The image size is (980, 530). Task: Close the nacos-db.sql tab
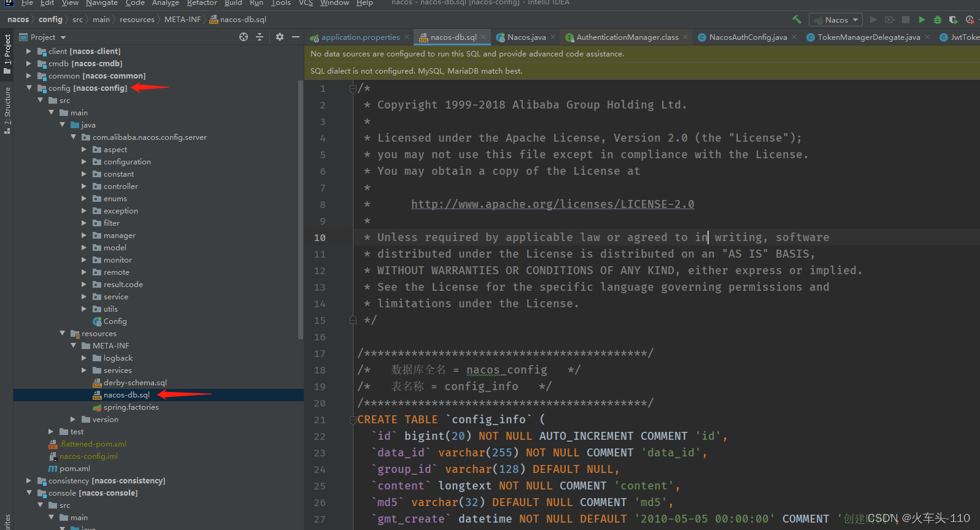click(x=484, y=37)
